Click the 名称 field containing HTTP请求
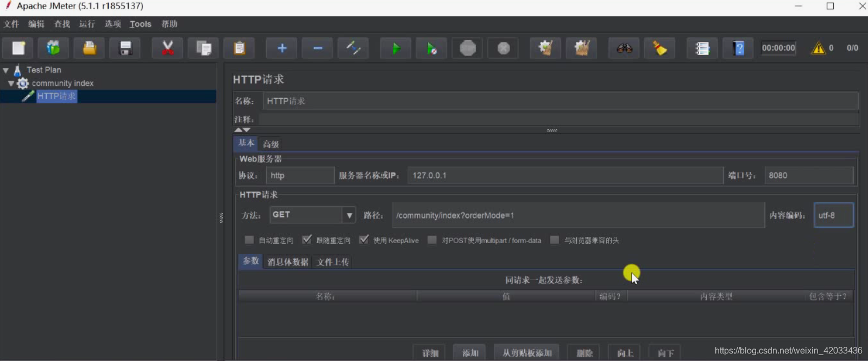868x361 pixels. pyautogui.click(x=561, y=101)
